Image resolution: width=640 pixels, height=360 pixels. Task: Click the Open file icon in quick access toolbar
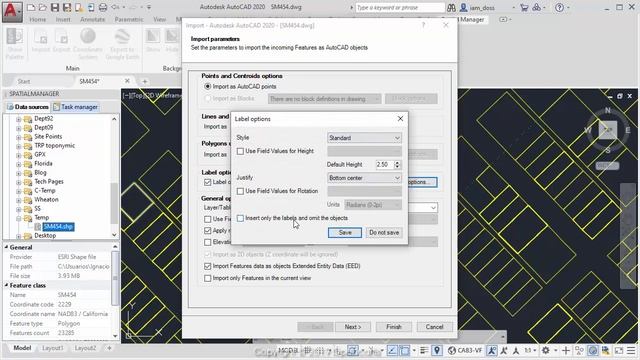coord(42,7)
